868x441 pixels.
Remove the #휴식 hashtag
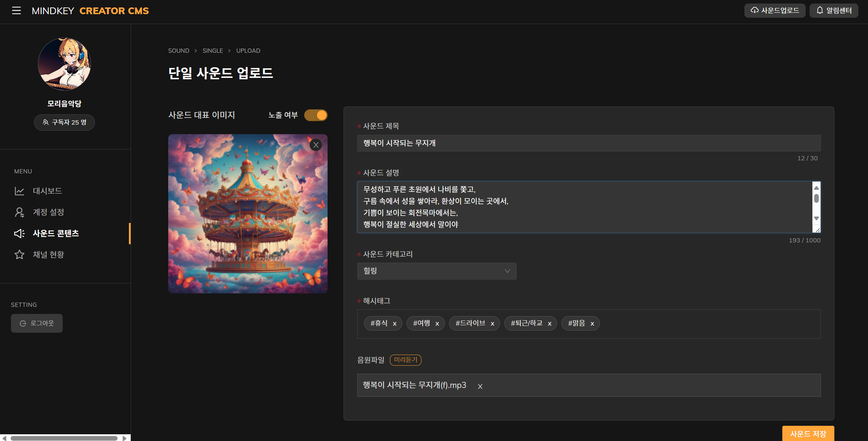pyautogui.click(x=395, y=323)
